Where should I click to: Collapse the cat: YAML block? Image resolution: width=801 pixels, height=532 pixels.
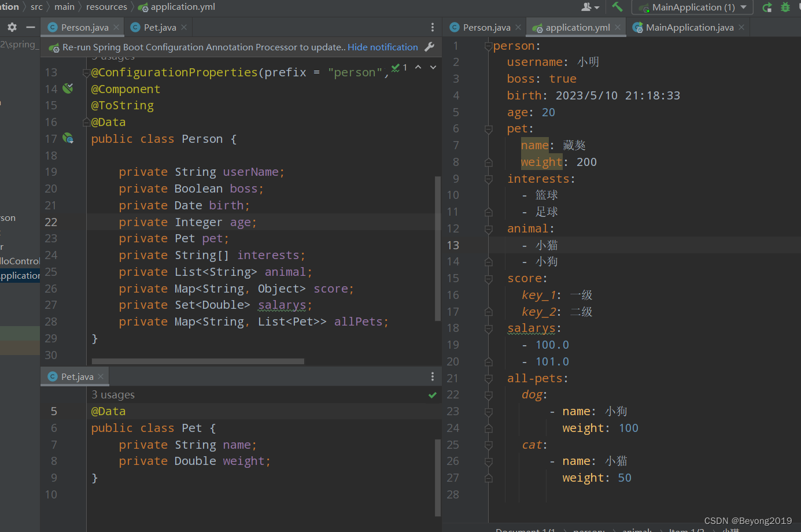(x=489, y=445)
